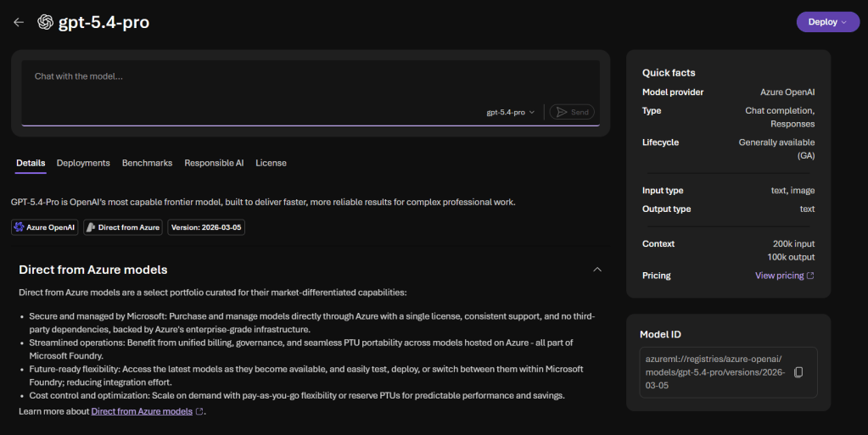868x435 pixels.
Task: Copy the Model ID to clipboard
Action: click(798, 372)
